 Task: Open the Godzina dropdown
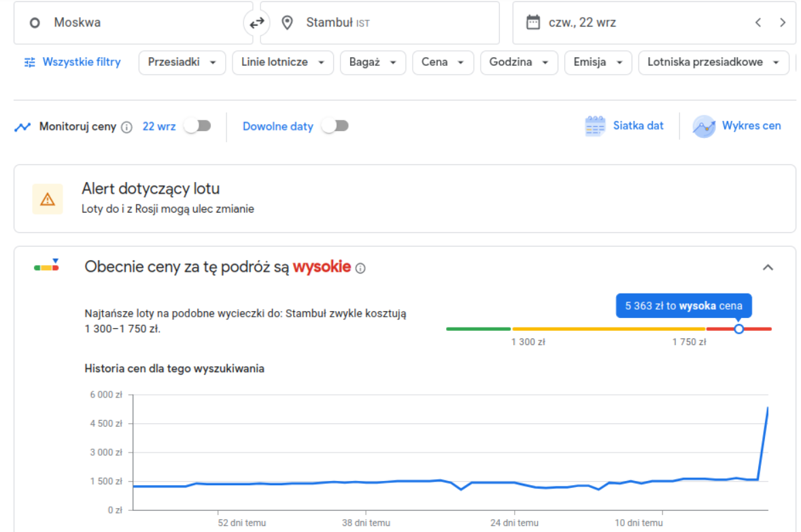click(519, 63)
